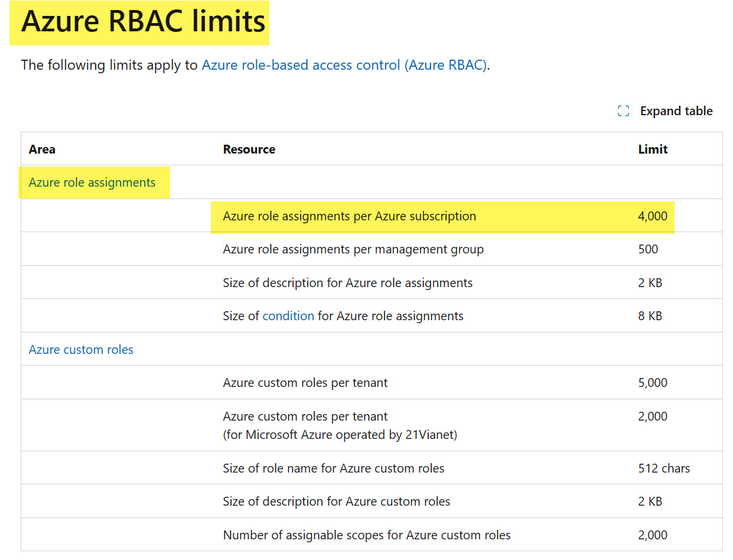Select "Azure role assignments per management group" cell
Viewport: 733px width, 560px height.
coord(353,249)
